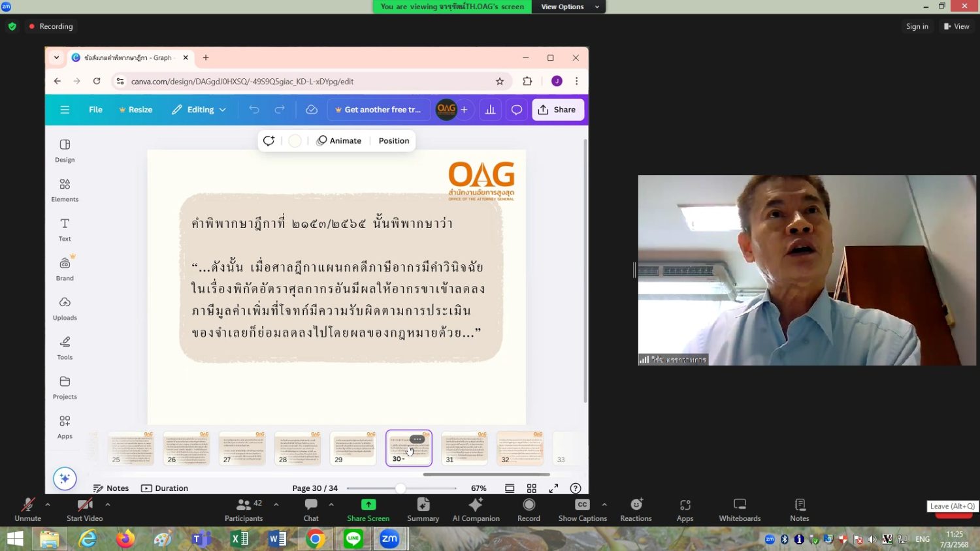Expand audio options arrow beside Unmute
980x551 pixels.
point(48,504)
